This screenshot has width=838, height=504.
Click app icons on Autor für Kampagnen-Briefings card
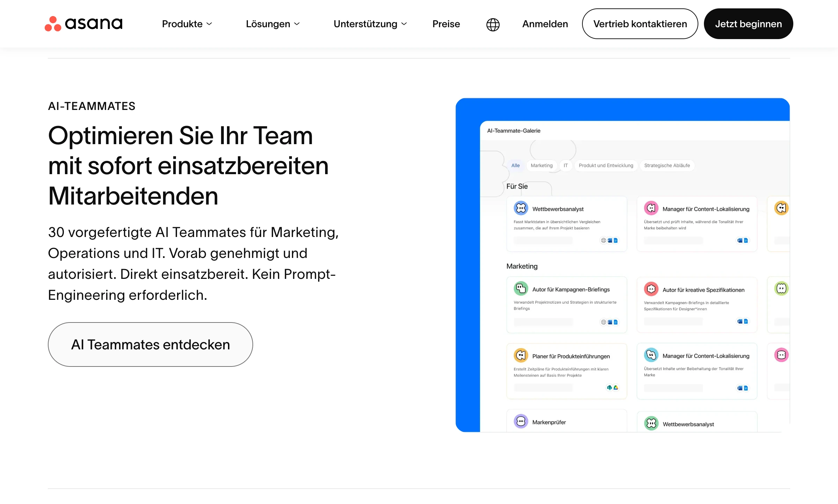pyautogui.click(x=609, y=322)
